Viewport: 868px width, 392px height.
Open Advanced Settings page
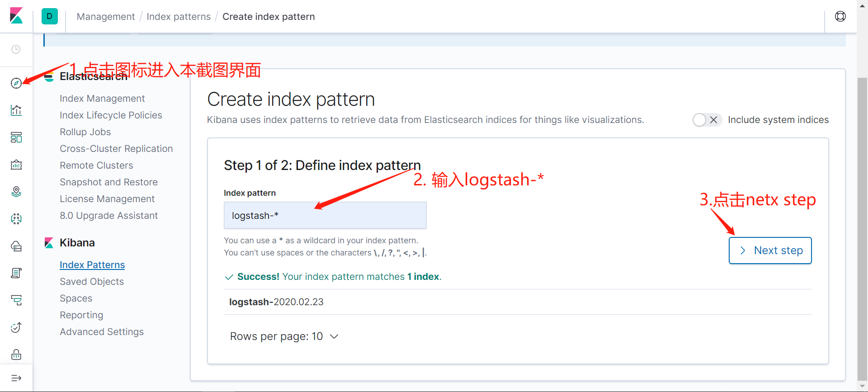(x=102, y=332)
